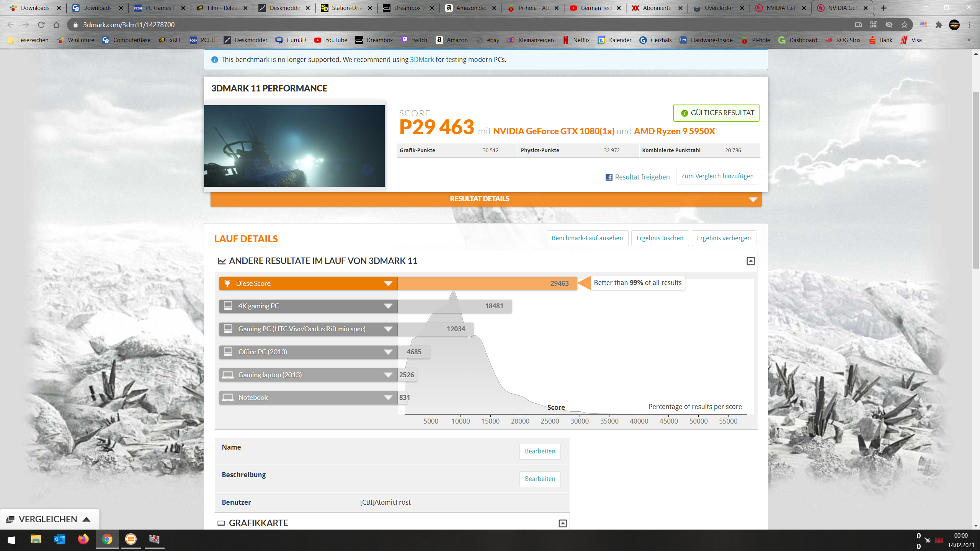Image resolution: width=980 pixels, height=551 pixels.
Task: Open the Netflix bookmark
Action: point(576,40)
